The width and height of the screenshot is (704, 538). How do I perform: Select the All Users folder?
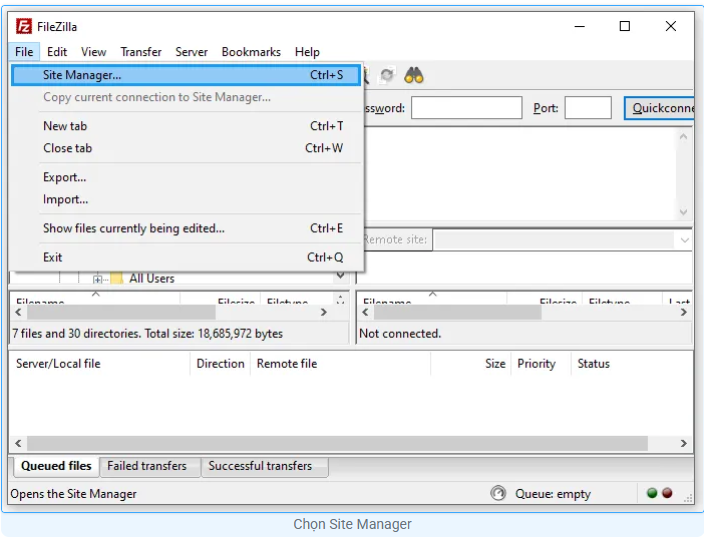[x=151, y=278]
